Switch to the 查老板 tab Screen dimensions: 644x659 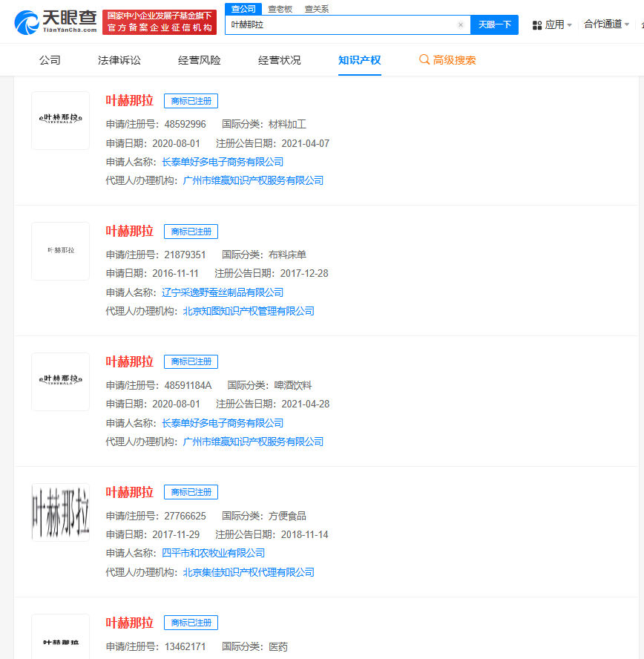pos(280,8)
